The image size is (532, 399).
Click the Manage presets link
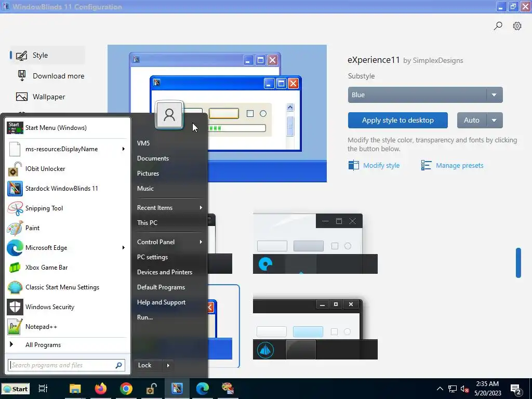(x=453, y=166)
